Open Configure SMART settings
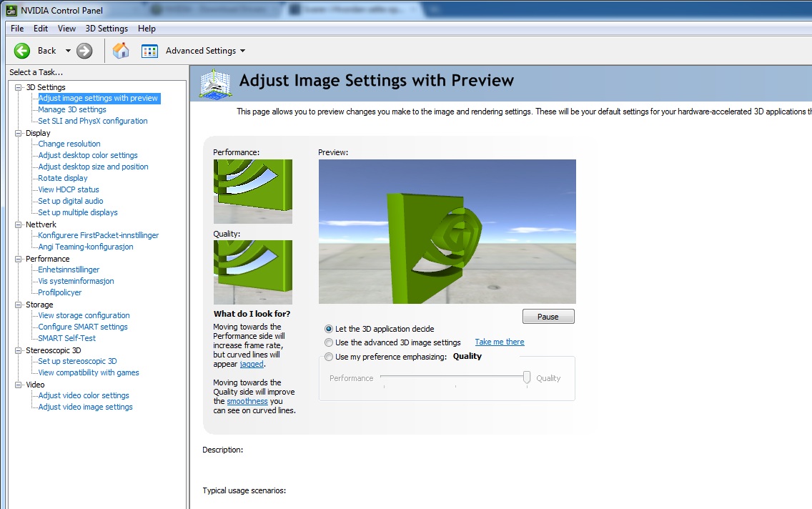 [82, 327]
